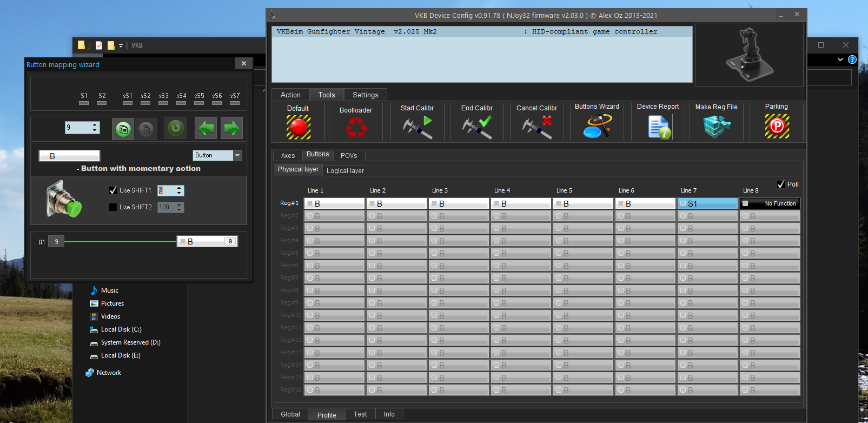Toggle the sS4 indicator in the wizard

pyautogui.click(x=181, y=103)
